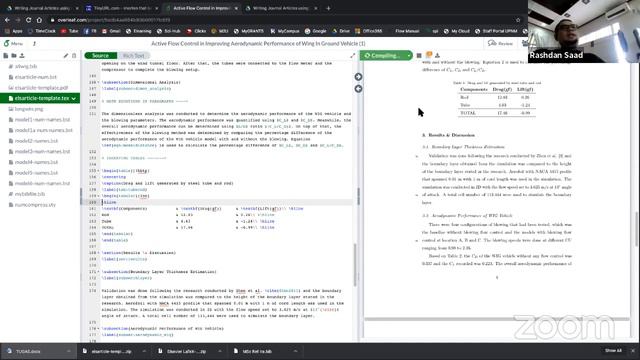Open options chevron on first elsarticle-temp zip download

(x=144, y=351)
